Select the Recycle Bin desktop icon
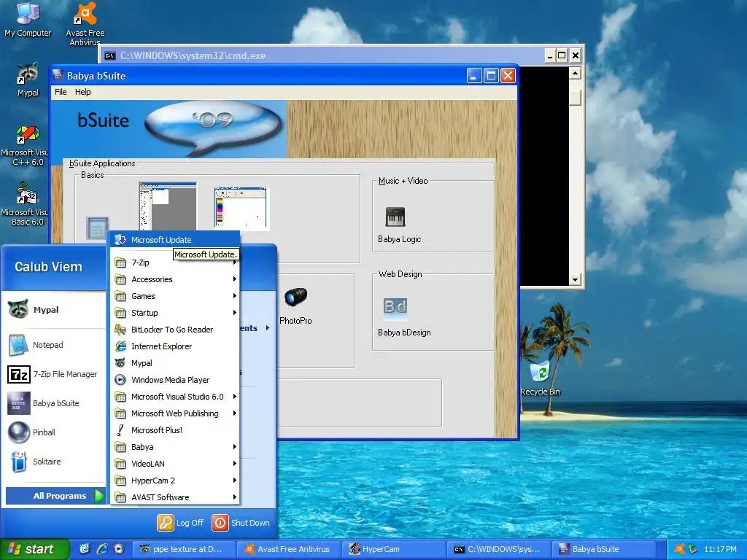The width and height of the screenshot is (747, 560). coord(541,378)
